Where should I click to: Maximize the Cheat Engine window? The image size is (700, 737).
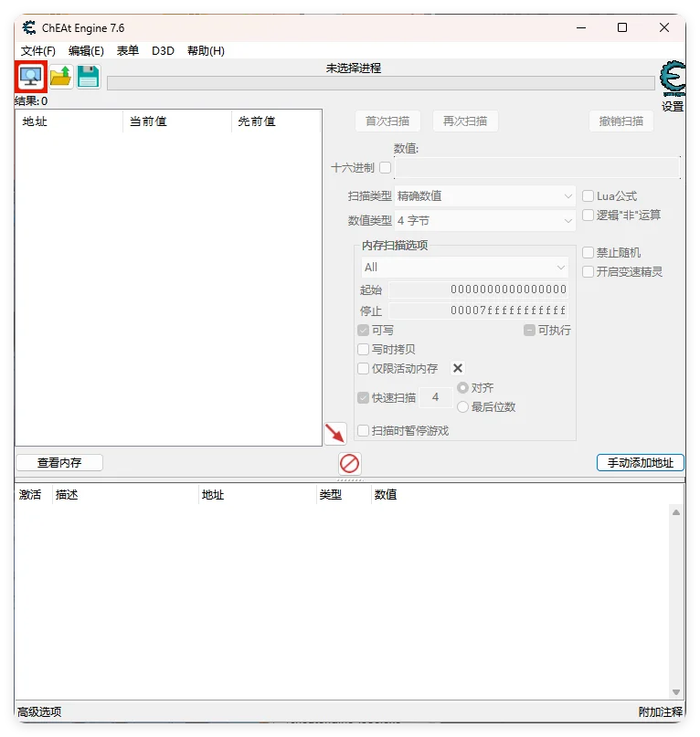pyautogui.click(x=622, y=27)
